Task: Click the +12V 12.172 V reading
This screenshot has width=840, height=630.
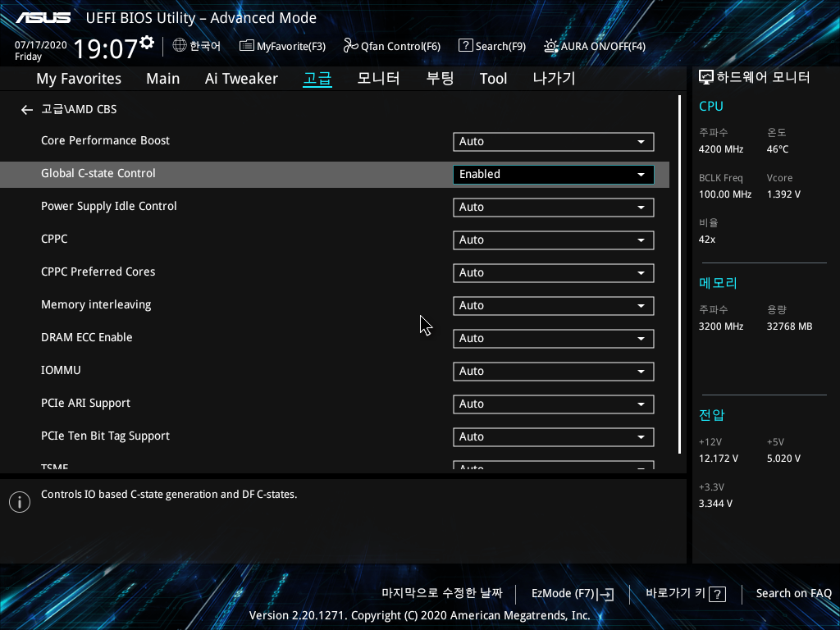Action: (x=718, y=459)
